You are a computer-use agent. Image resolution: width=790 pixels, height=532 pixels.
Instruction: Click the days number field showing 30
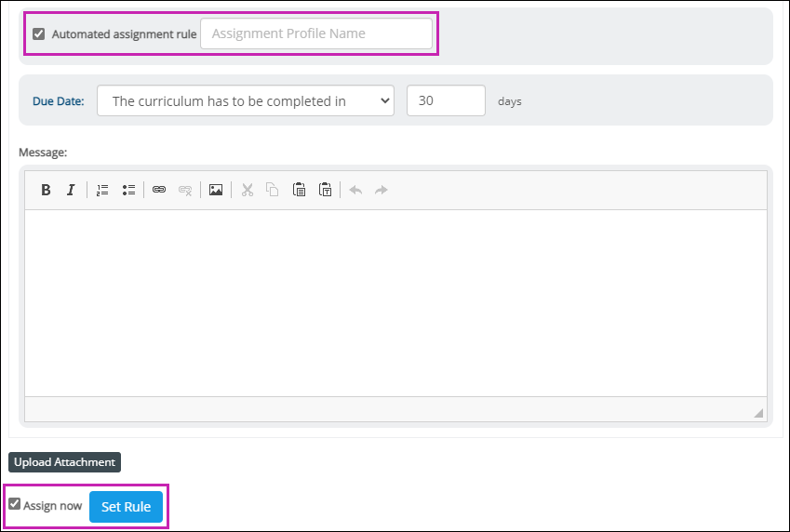tap(446, 100)
